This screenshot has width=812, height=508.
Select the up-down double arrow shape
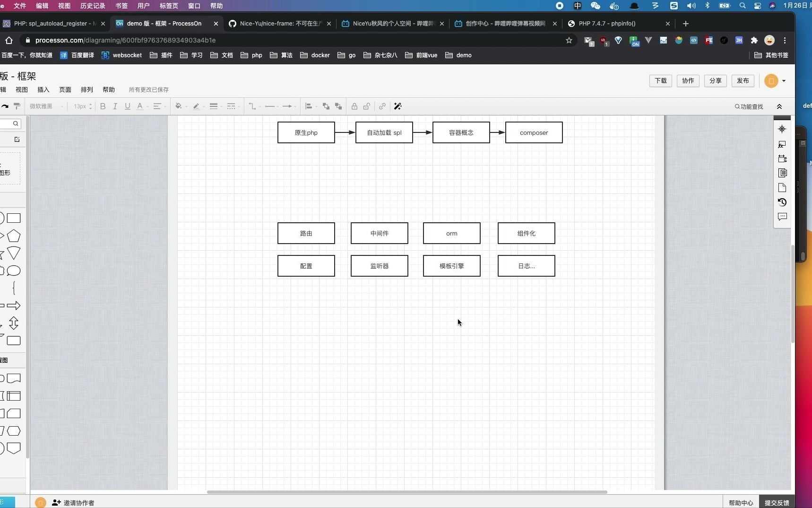(x=14, y=323)
